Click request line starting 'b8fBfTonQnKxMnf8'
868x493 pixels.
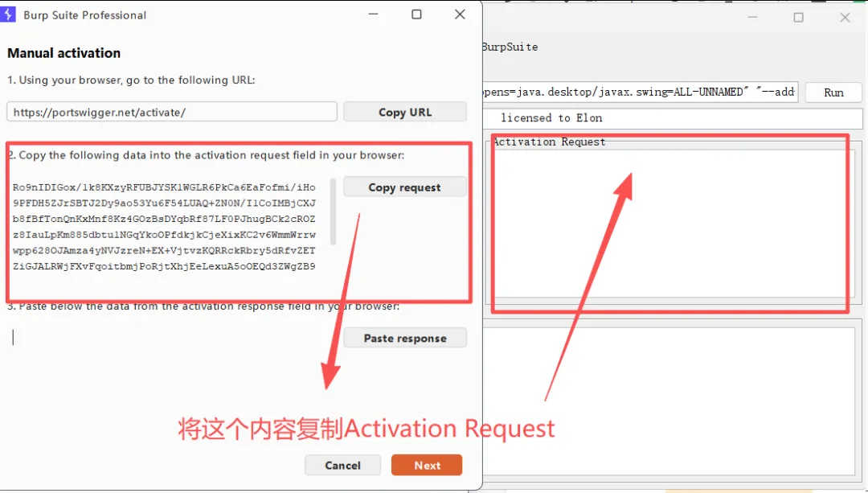[x=164, y=219]
